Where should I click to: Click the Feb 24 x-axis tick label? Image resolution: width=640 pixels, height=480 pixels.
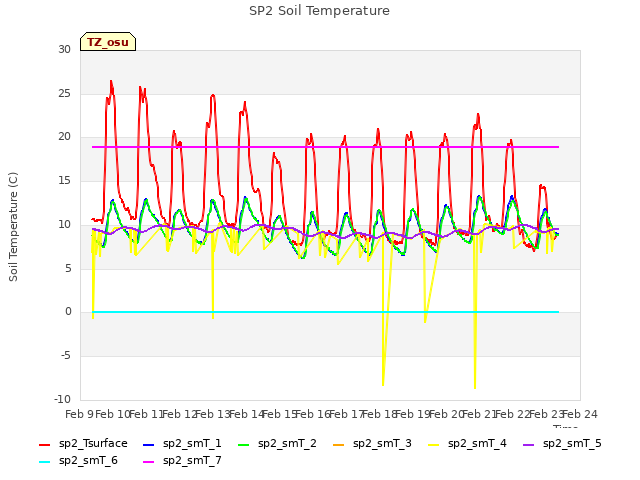580,414
